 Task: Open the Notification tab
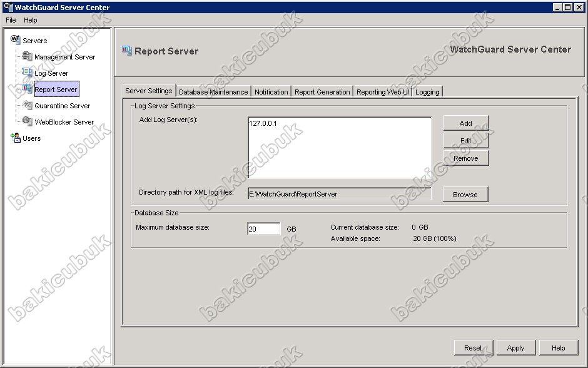[271, 92]
